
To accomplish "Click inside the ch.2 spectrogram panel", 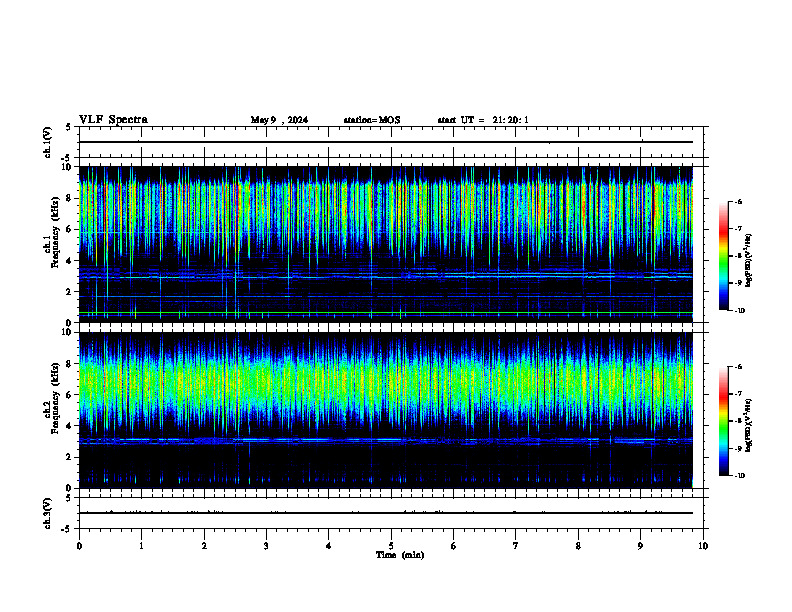I will point(386,410).
